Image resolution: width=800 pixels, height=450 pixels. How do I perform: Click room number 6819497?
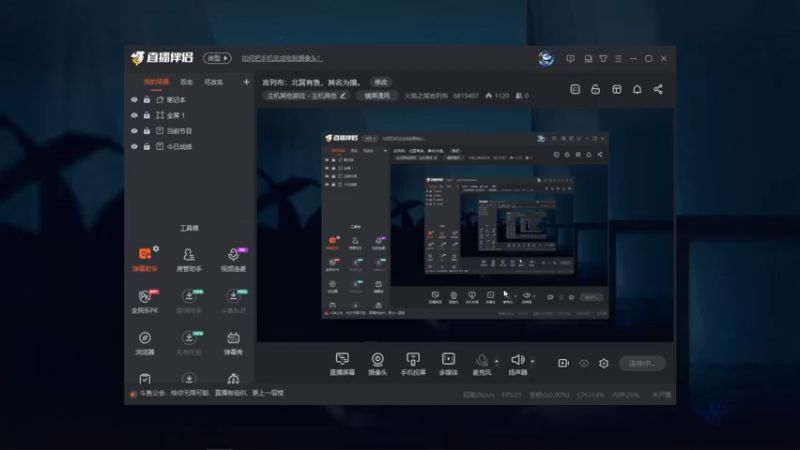[x=466, y=95]
